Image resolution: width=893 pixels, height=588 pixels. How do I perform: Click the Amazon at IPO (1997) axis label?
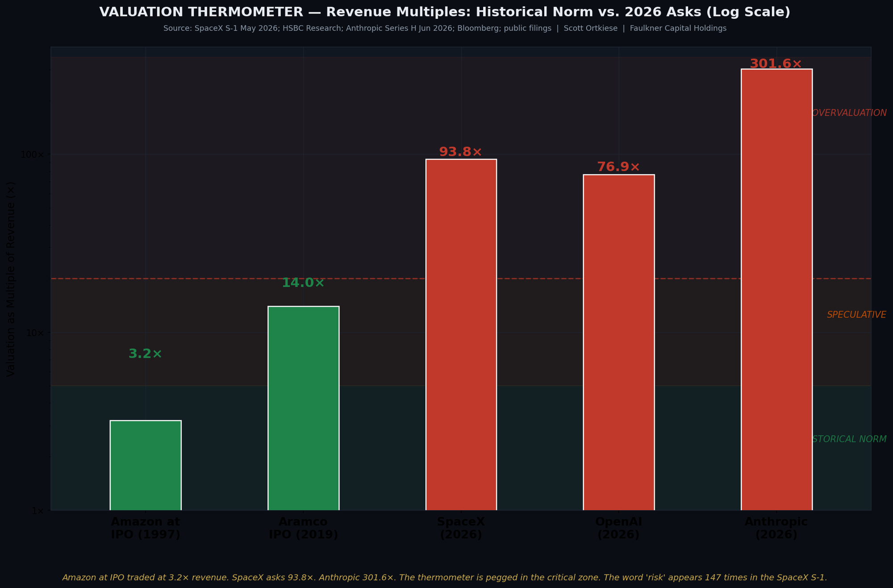point(146,528)
